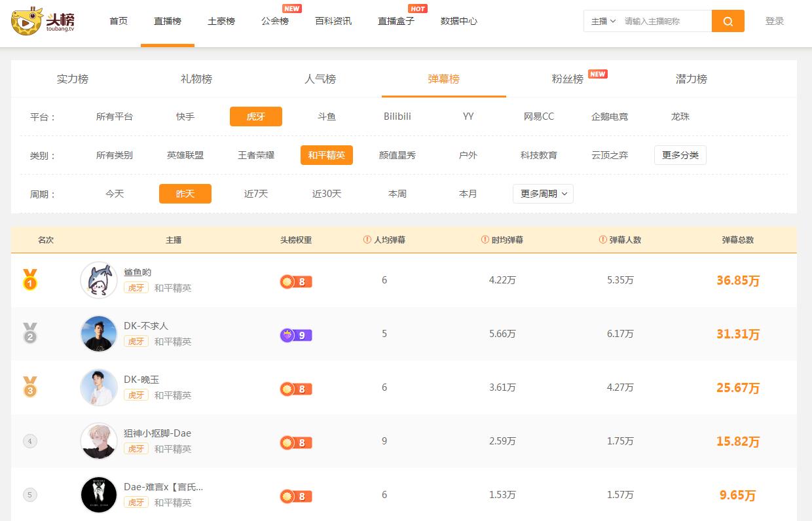Click the rank 5 circle badge
Screen dimensions: 812x521
tap(29, 495)
